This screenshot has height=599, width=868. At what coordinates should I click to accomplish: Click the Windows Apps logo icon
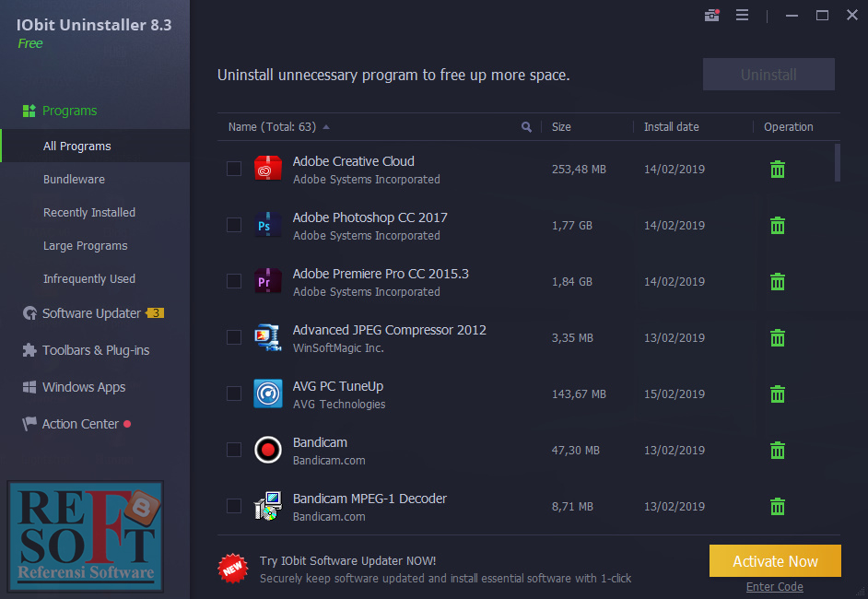(29, 387)
